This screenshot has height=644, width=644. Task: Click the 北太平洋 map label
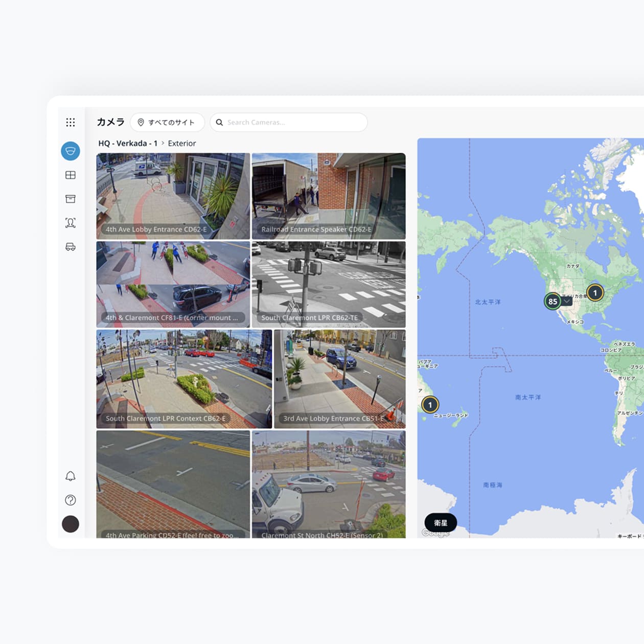click(x=488, y=302)
